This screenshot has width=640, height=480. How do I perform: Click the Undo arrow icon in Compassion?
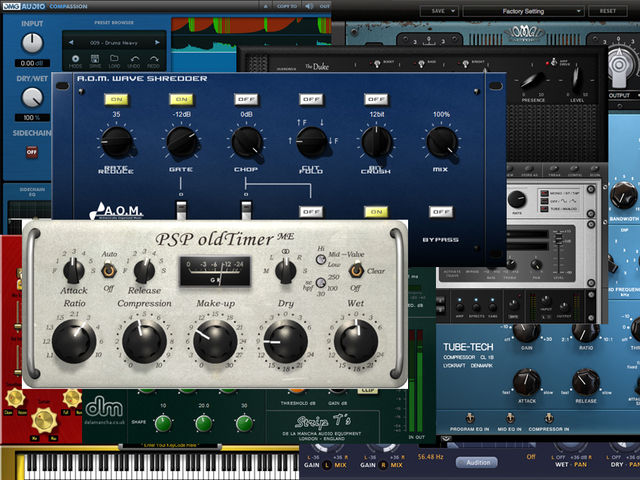[x=134, y=59]
